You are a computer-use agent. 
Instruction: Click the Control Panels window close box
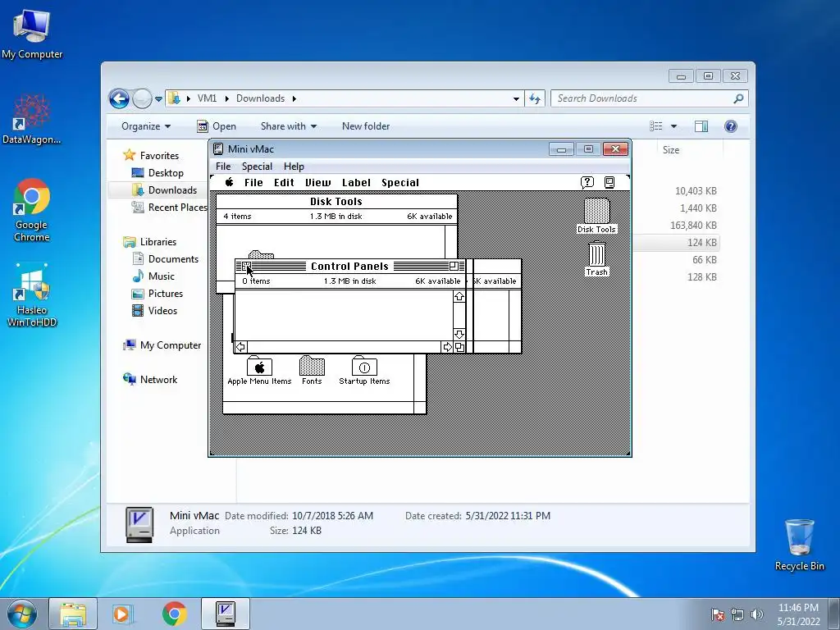click(x=246, y=267)
